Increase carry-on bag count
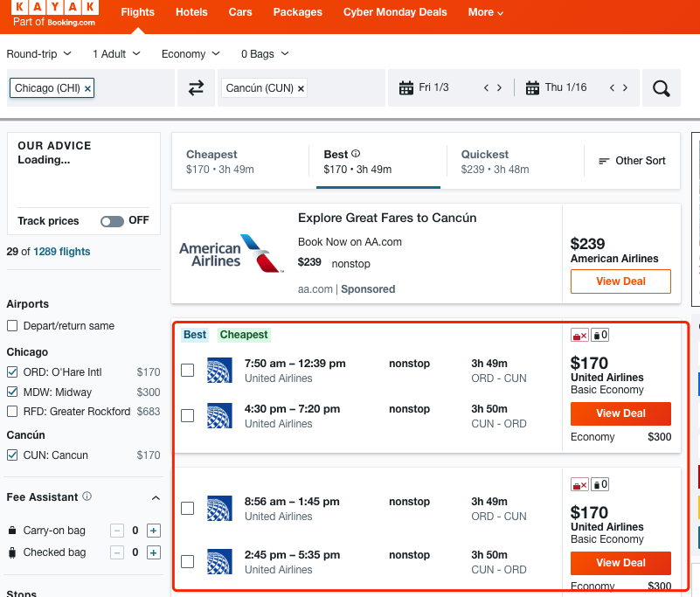The height and width of the screenshot is (597, 700). click(x=154, y=531)
